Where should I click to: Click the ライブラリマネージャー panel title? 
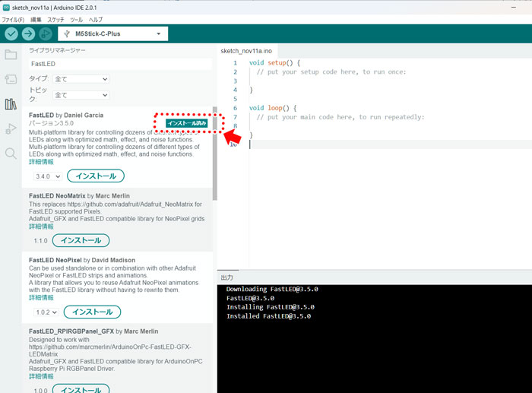coord(57,50)
